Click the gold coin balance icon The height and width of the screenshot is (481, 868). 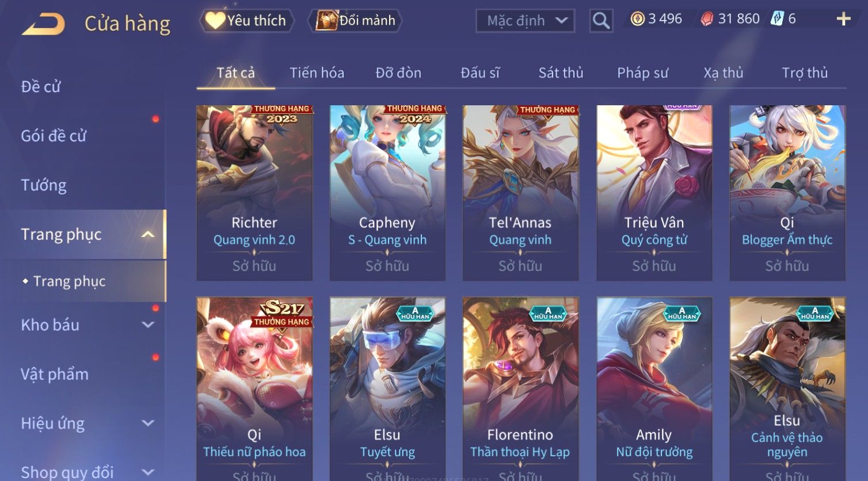(x=637, y=19)
